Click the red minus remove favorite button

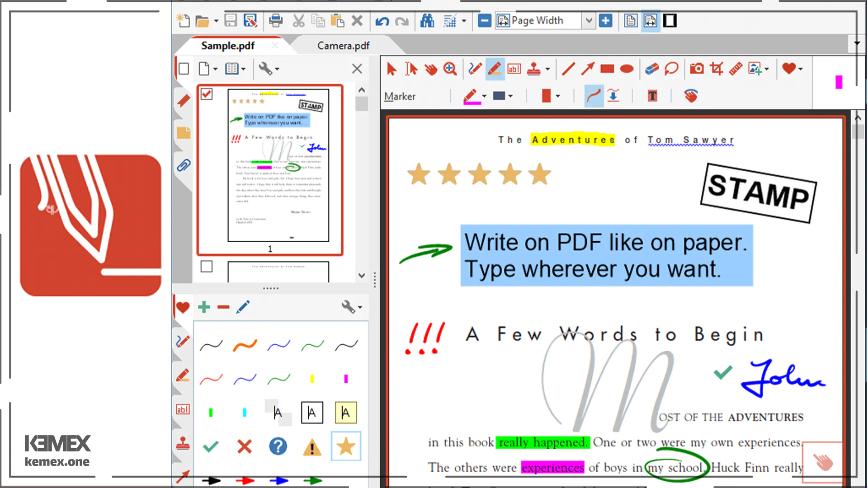click(x=223, y=307)
